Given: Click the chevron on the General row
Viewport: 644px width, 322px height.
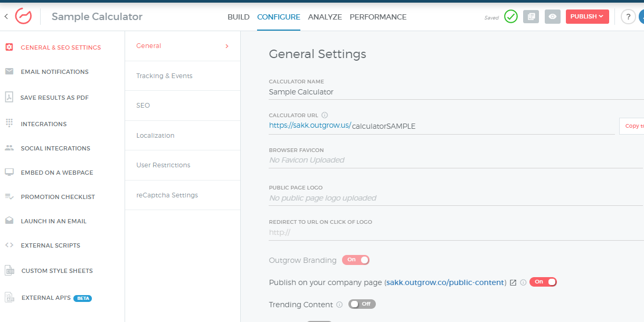Looking at the screenshot, I should click(x=227, y=46).
